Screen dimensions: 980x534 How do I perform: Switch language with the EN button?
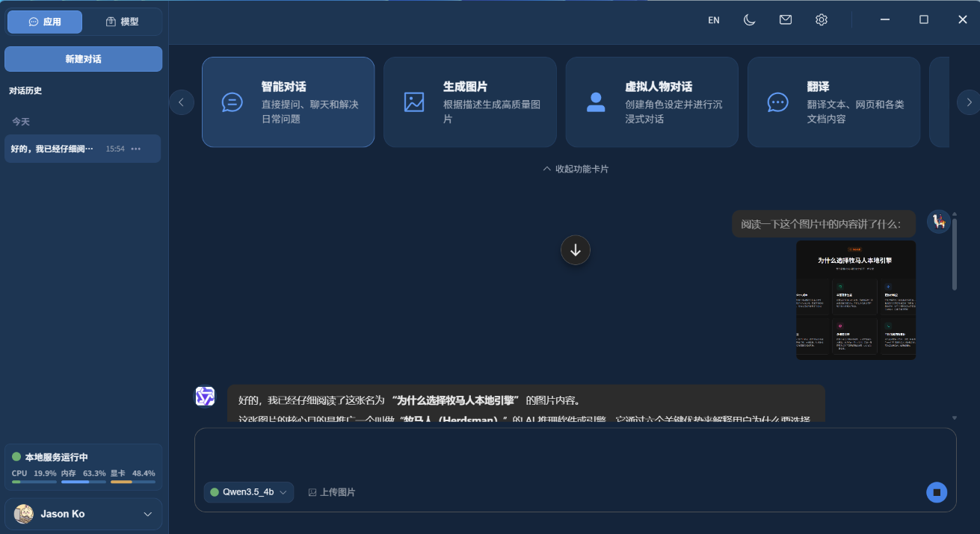point(714,20)
